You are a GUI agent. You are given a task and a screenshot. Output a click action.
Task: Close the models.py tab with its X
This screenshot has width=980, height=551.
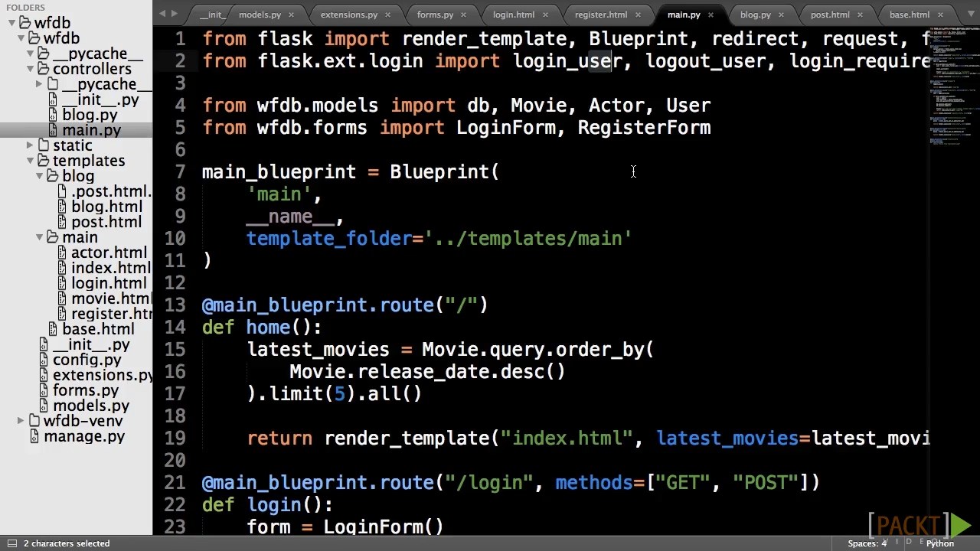click(x=291, y=15)
